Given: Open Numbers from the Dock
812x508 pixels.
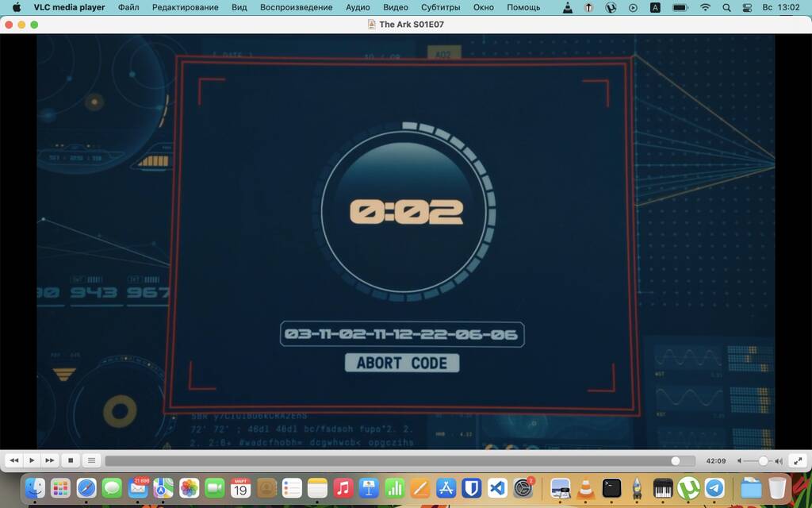Looking at the screenshot, I should click(395, 488).
